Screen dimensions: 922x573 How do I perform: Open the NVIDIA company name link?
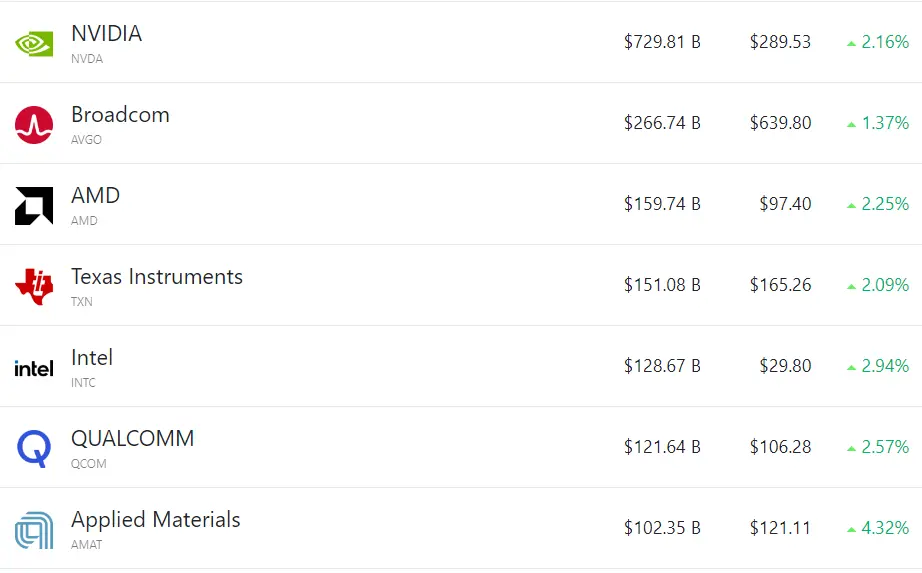[106, 34]
